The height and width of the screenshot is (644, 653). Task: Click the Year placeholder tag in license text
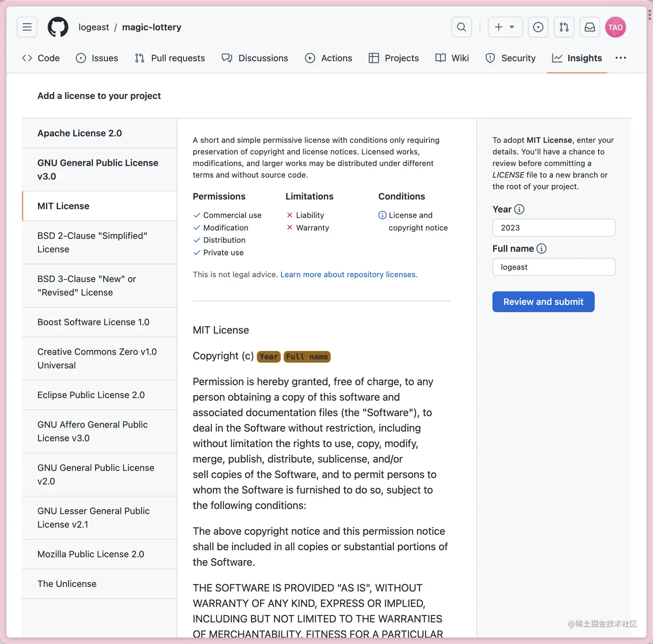269,357
